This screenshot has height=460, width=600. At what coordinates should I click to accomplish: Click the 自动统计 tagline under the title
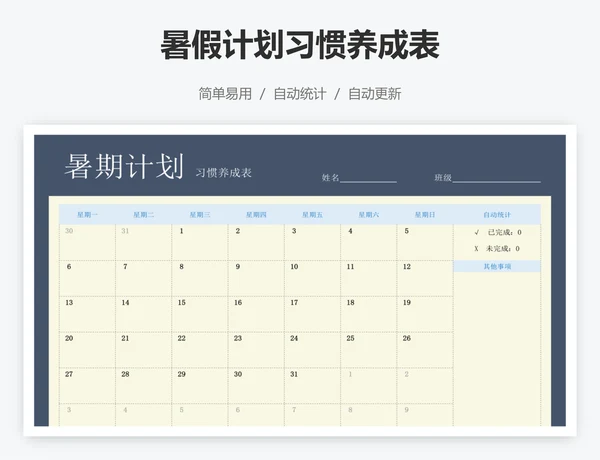click(x=300, y=94)
